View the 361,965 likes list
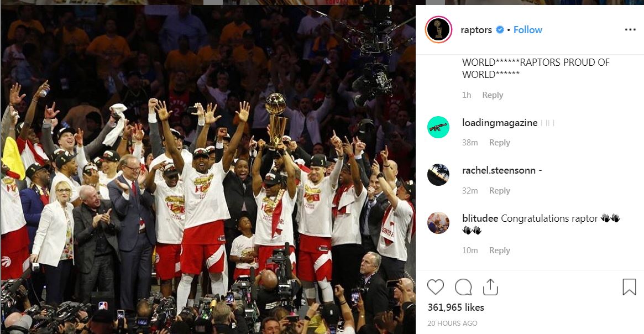 point(456,307)
